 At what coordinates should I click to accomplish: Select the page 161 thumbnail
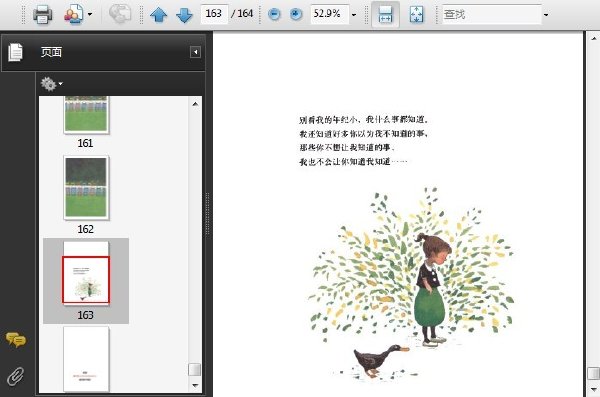(x=86, y=114)
